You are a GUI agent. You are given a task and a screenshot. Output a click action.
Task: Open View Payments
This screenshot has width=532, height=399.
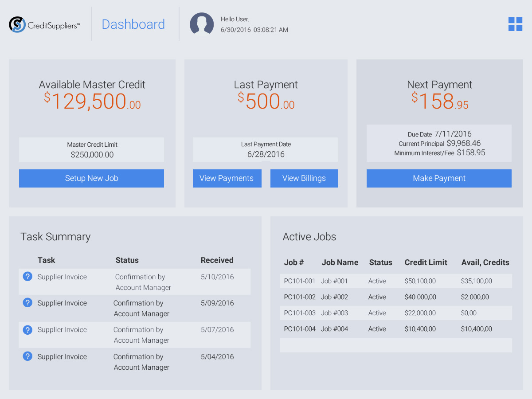pyautogui.click(x=227, y=178)
